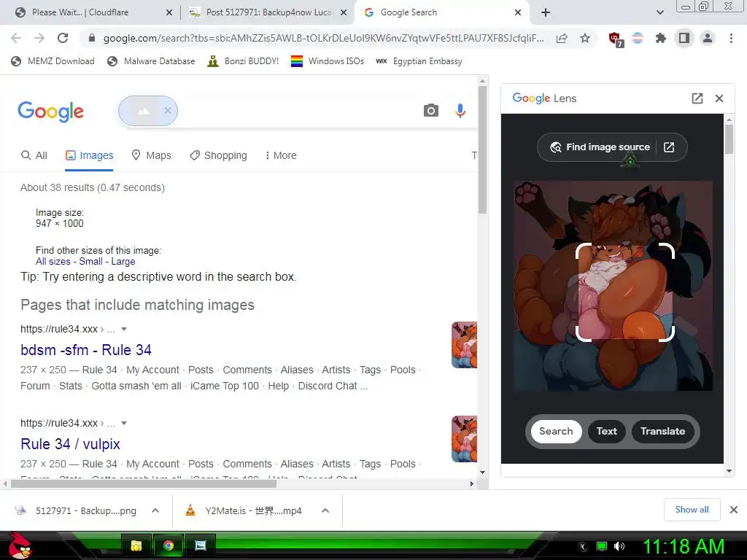Open the Angry Birds start button
This screenshot has height=560, width=747.
click(x=20, y=545)
